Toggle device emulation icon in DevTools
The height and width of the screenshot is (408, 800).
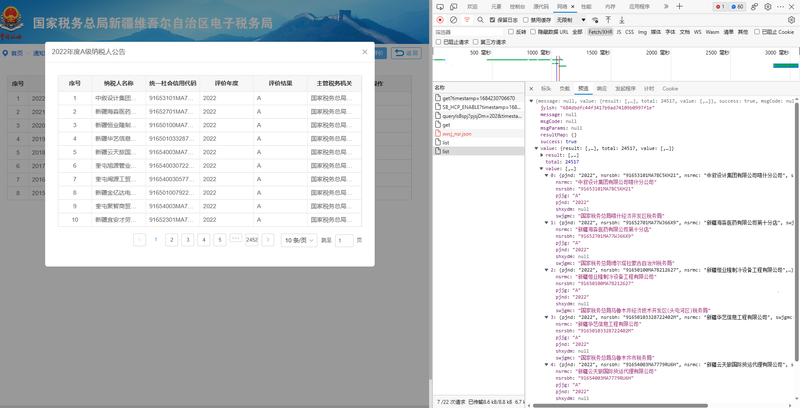pos(453,7)
